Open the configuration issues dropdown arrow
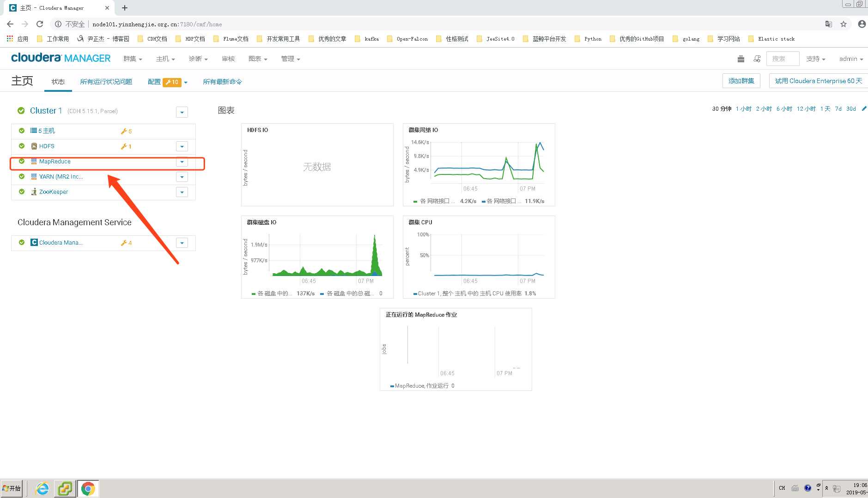 186,82
